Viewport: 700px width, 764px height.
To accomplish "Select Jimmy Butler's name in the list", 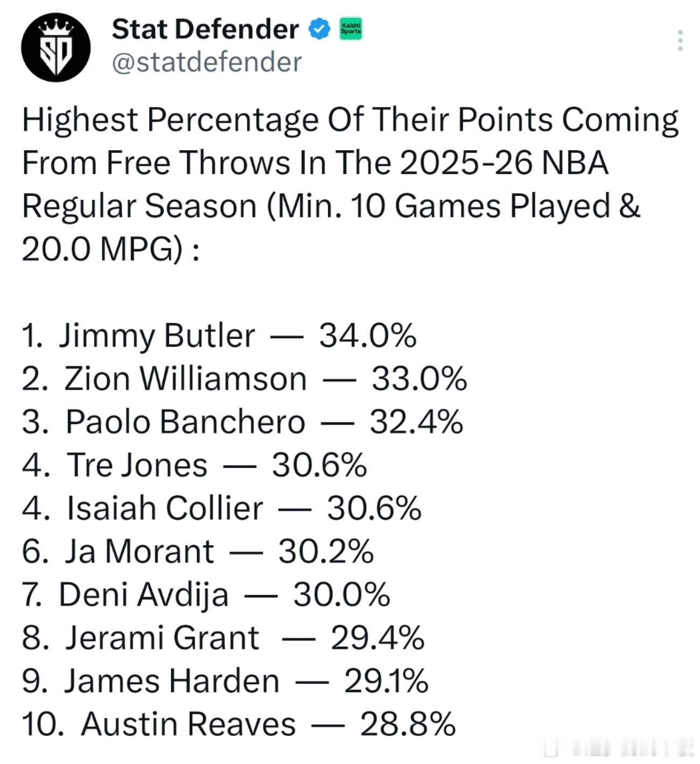I will tap(157, 336).
